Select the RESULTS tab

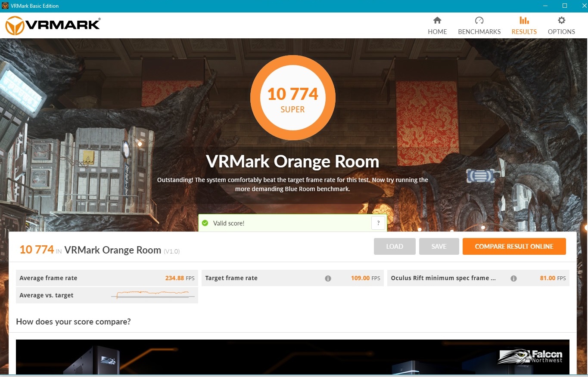point(524,26)
